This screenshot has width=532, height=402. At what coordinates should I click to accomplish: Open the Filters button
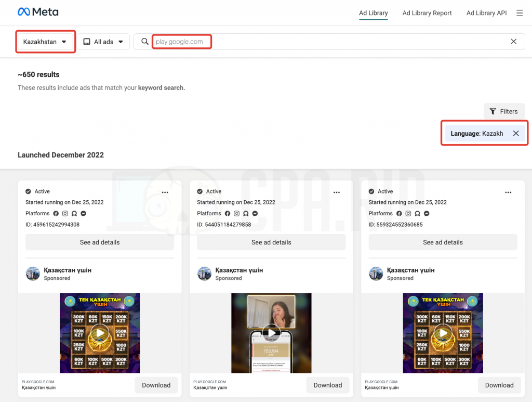point(504,111)
